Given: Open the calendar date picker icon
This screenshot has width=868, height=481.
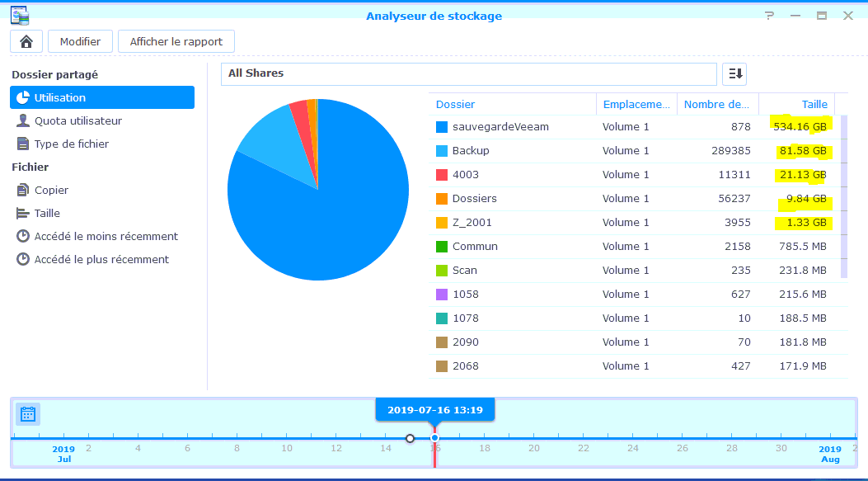Looking at the screenshot, I should tap(28, 414).
